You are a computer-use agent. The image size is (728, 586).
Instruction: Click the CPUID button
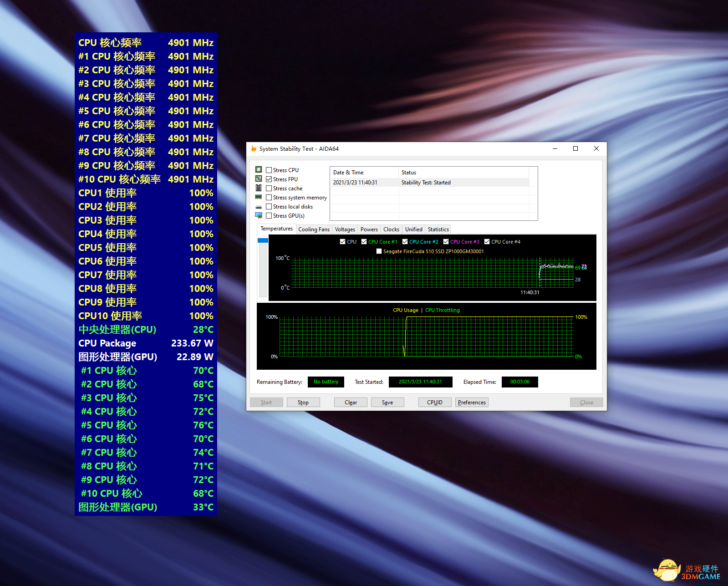pyautogui.click(x=435, y=403)
